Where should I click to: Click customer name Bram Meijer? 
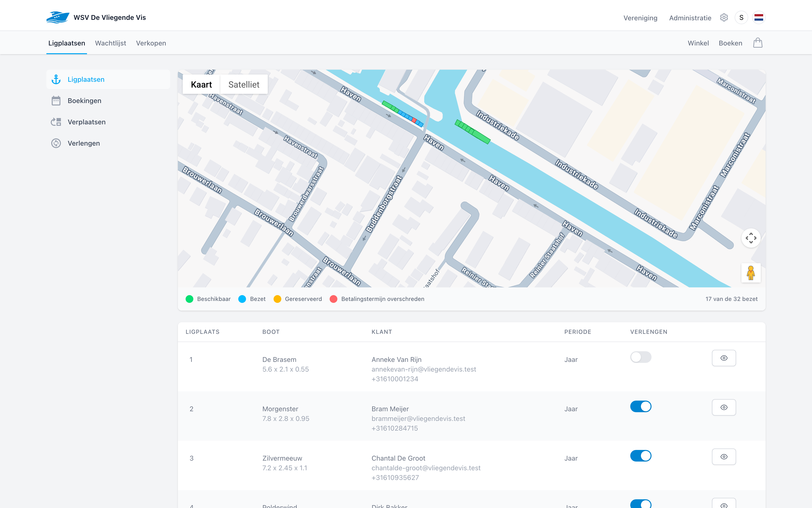(390, 409)
